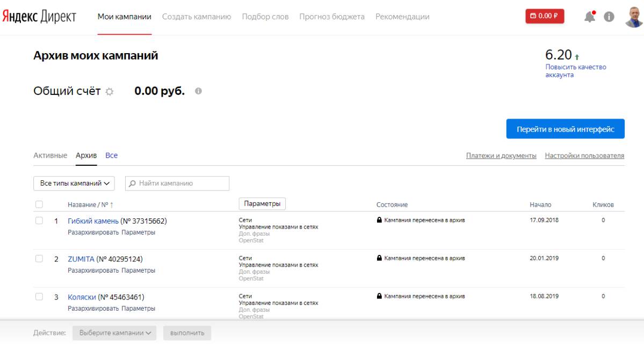
Task: Click sort arrow near Название / №
Action: click(x=111, y=204)
